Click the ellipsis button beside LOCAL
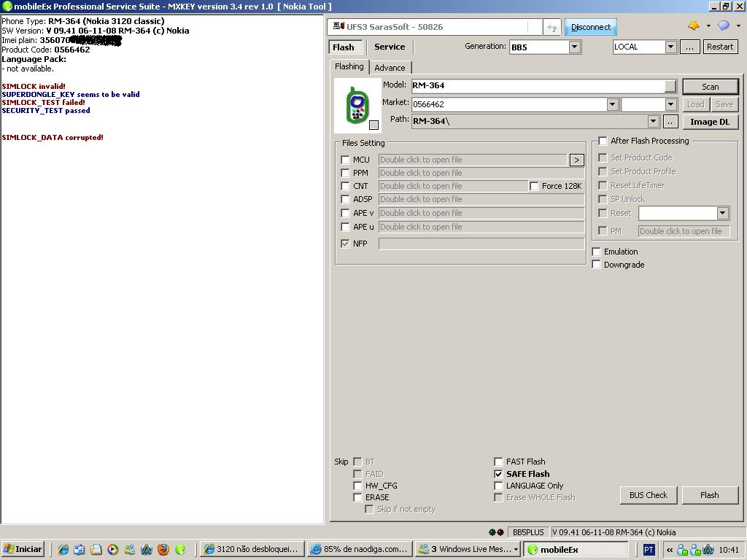The image size is (747, 560). (689, 47)
